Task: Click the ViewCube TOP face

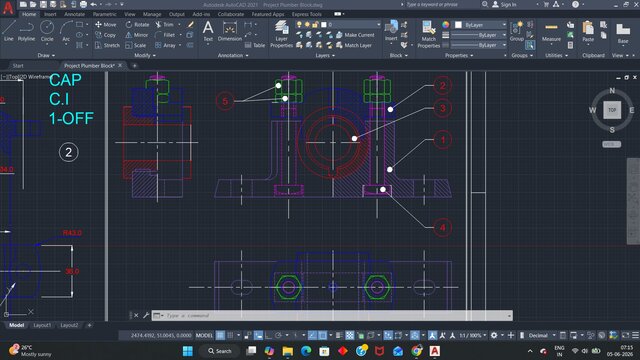Action: tap(612, 110)
